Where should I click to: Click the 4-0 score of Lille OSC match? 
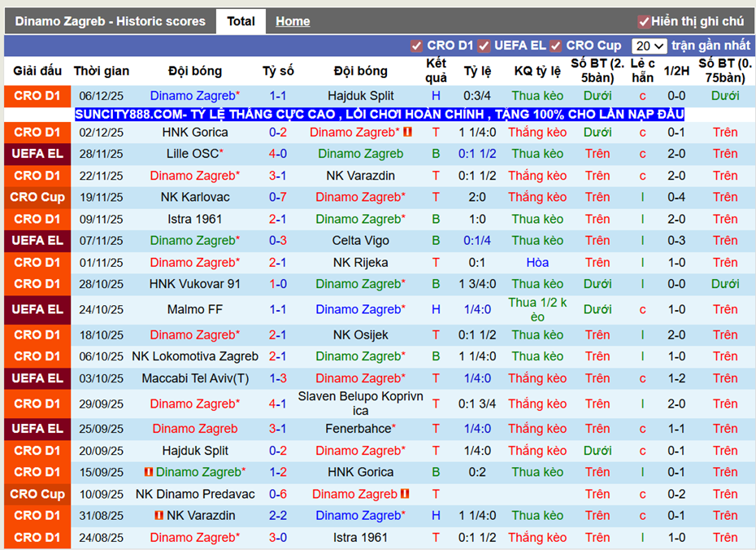[x=278, y=154]
